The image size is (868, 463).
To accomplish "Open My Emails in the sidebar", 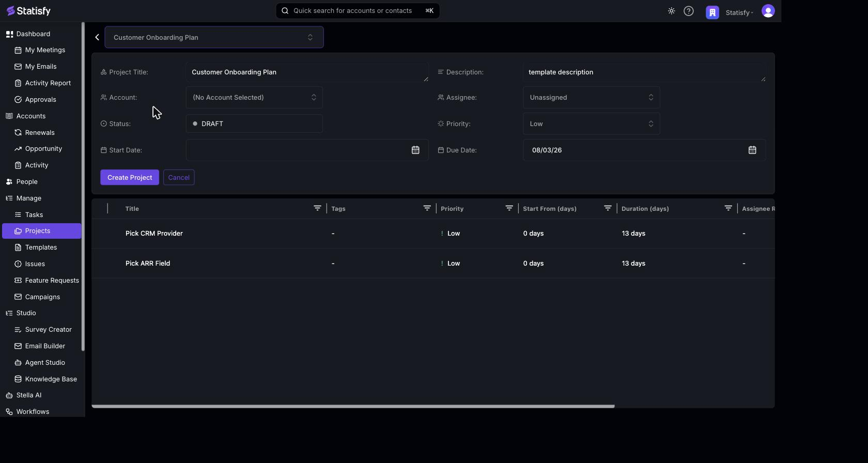I will click(x=41, y=67).
